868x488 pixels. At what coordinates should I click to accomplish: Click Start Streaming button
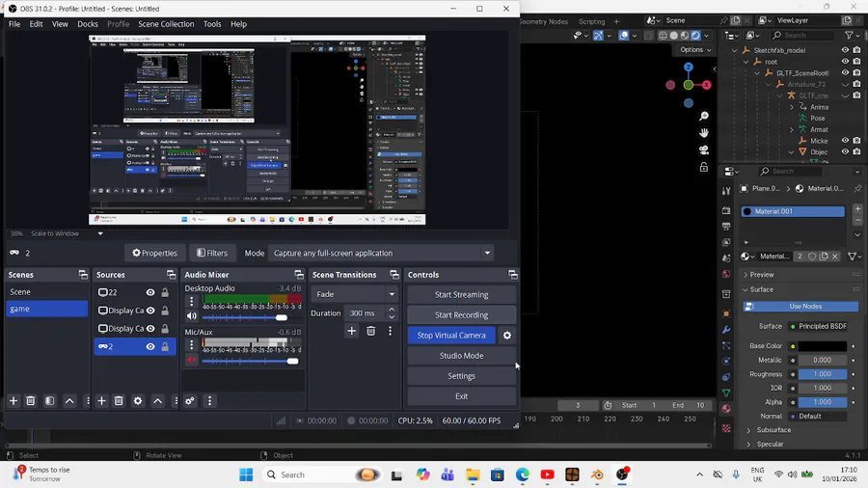click(x=462, y=294)
